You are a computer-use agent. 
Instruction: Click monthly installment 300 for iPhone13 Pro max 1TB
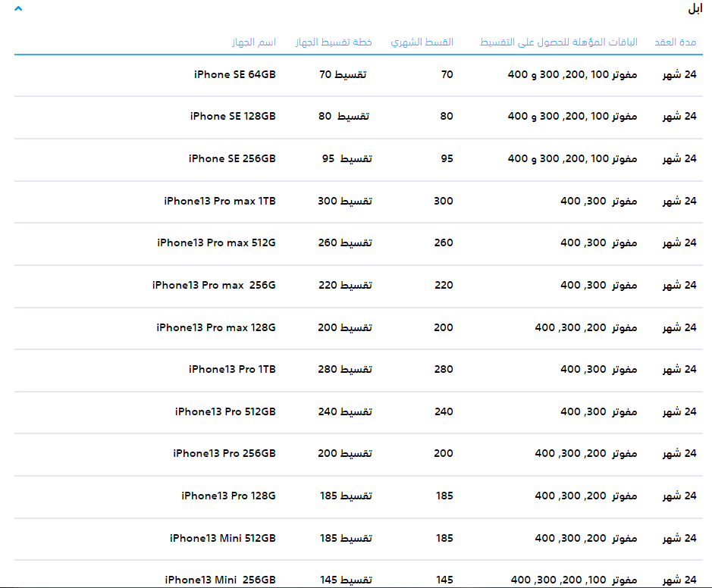444,201
